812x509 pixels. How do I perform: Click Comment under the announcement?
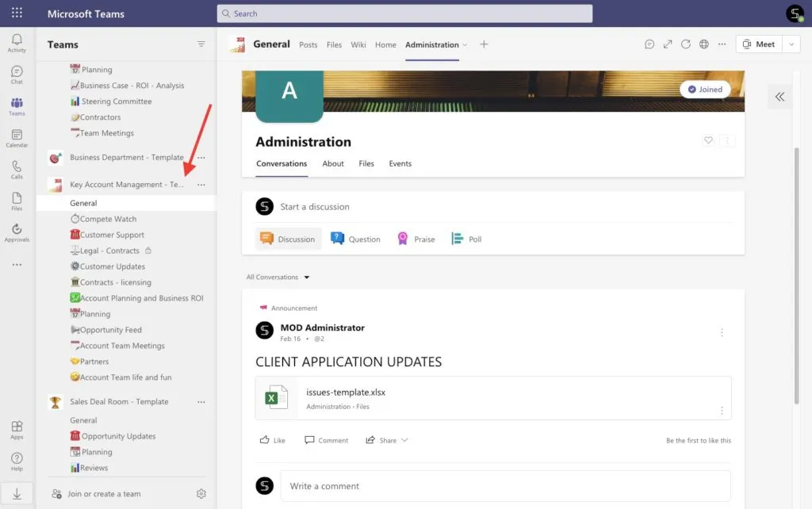click(326, 440)
